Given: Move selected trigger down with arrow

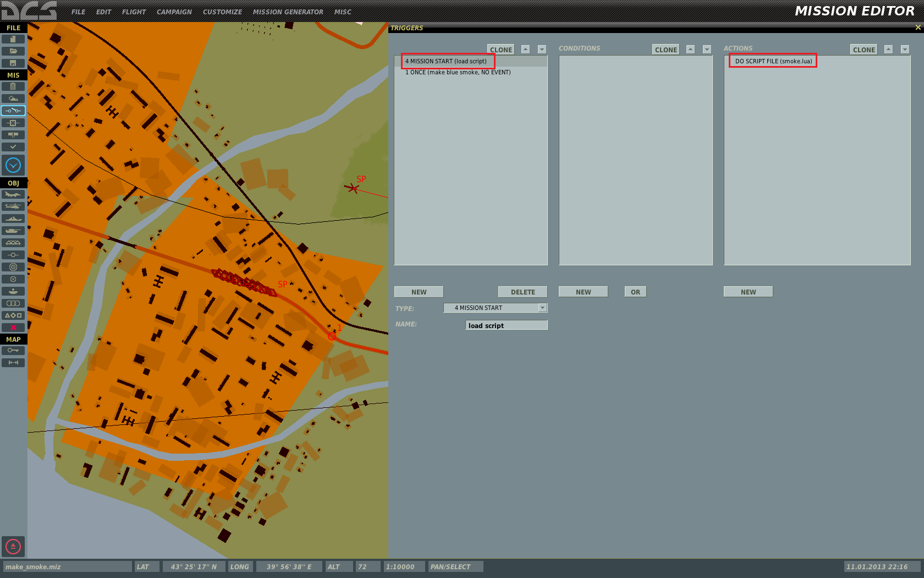Looking at the screenshot, I should coord(542,50).
